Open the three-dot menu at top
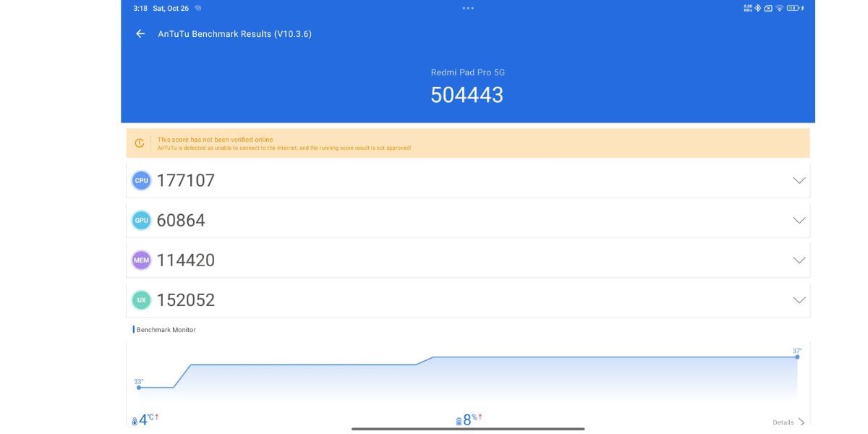Viewport: 868px width, 434px height. click(468, 9)
